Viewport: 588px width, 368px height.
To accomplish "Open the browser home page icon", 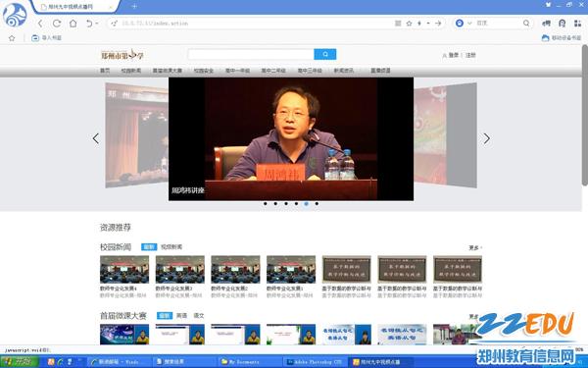I will (73, 24).
